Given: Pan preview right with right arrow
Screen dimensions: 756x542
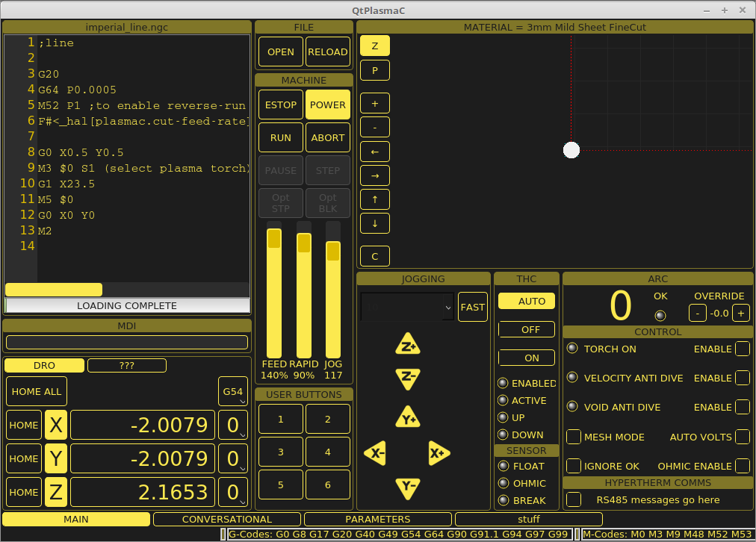Looking at the screenshot, I should pos(374,176).
